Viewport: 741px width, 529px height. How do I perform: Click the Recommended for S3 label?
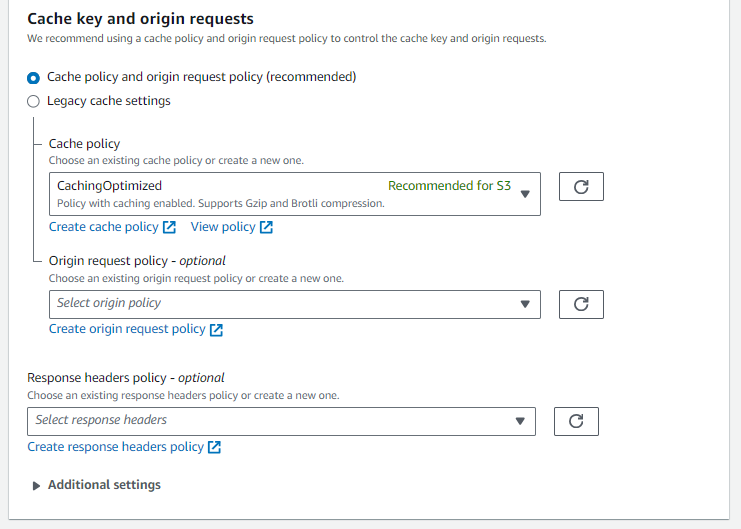(x=449, y=186)
